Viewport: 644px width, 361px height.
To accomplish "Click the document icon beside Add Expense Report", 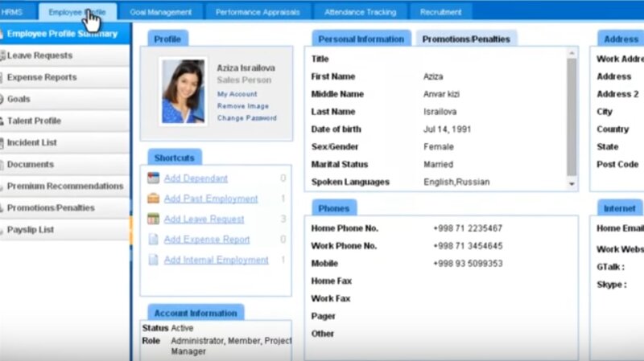I will pos(153,240).
